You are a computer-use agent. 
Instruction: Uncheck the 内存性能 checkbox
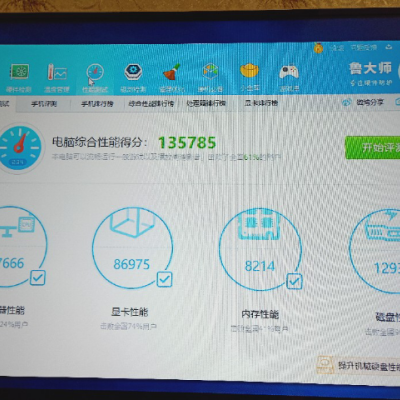click(x=294, y=282)
